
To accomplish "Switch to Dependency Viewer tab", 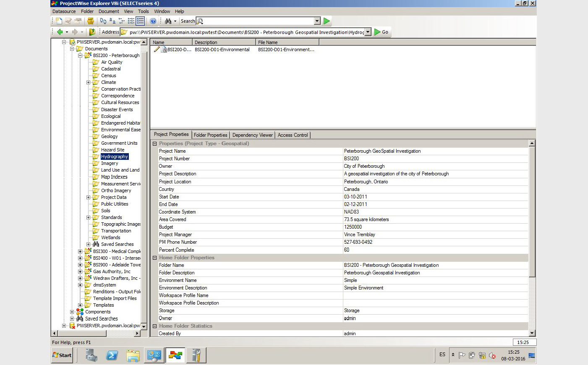I will (252, 135).
